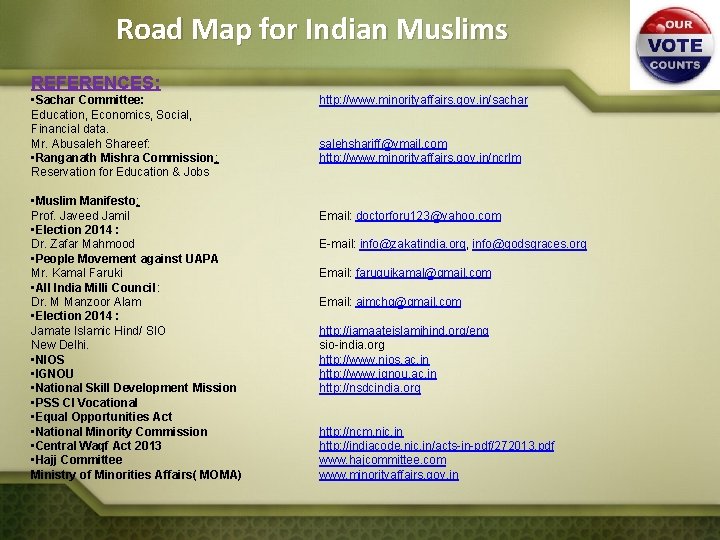Click the text Dr. Zafar Mahmood
The image size is (720, 540).
click(x=83, y=244)
